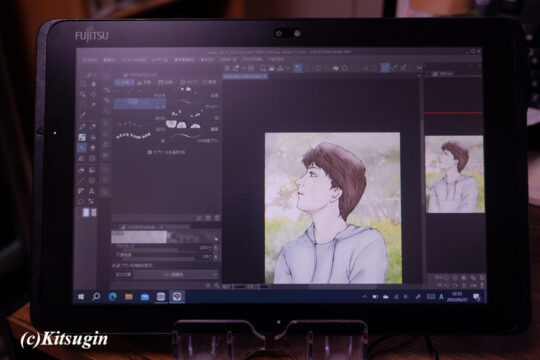Select the highlighted brush in the sub tool list
This screenshot has width=540, height=360.
pos(141,103)
